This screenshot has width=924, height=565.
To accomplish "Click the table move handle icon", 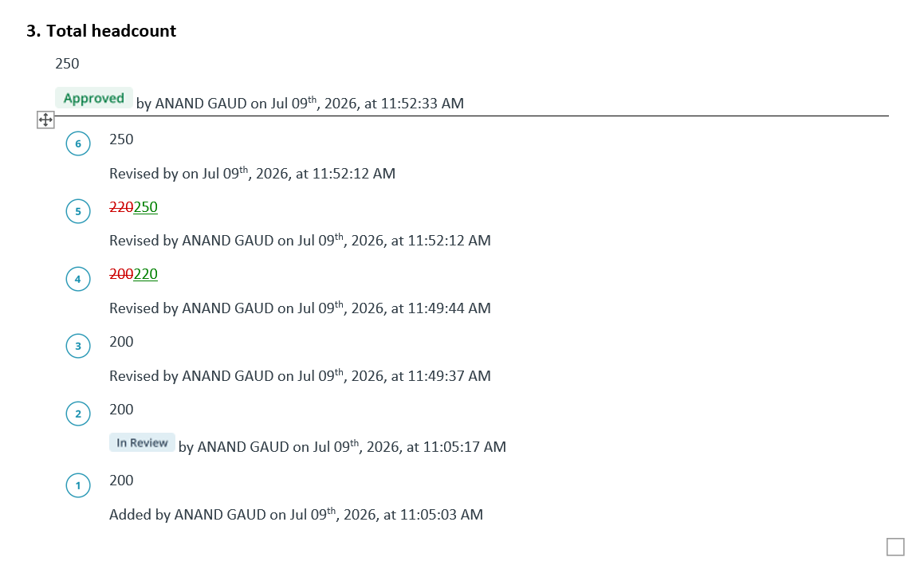I will (45, 120).
